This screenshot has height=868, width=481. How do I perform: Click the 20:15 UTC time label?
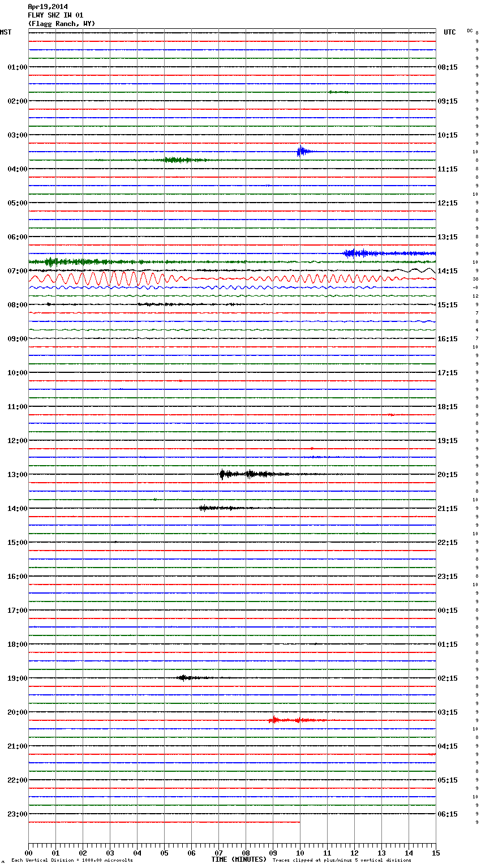click(448, 475)
